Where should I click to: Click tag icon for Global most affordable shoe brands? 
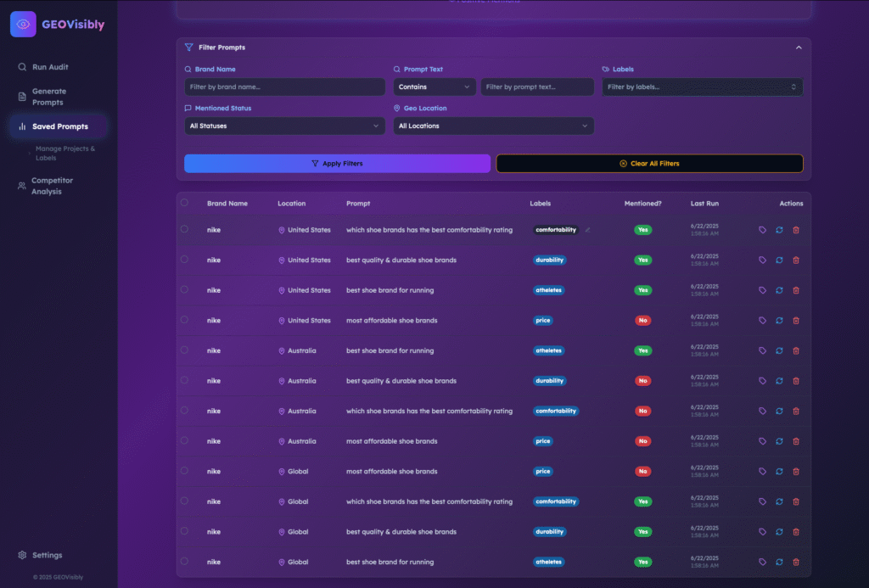762,472
